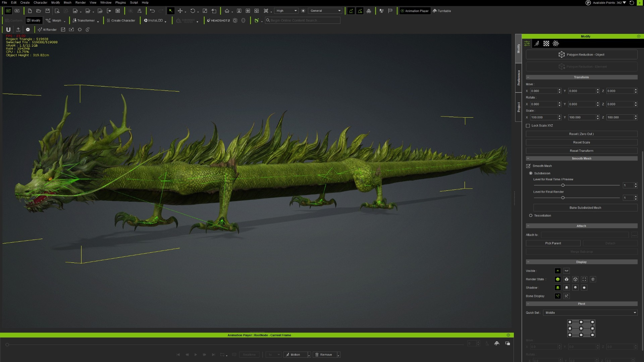
Task: Open the General render mode dropdown
Action: [325, 11]
